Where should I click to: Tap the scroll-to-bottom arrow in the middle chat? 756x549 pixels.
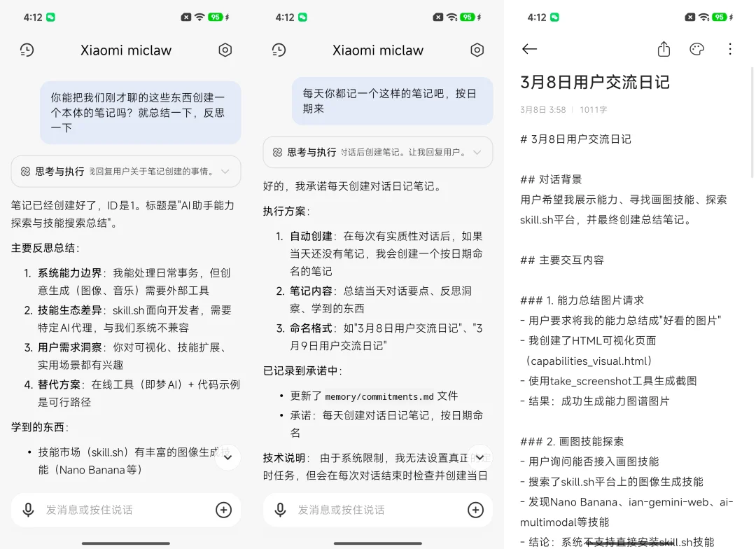pyautogui.click(x=479, y=457)
